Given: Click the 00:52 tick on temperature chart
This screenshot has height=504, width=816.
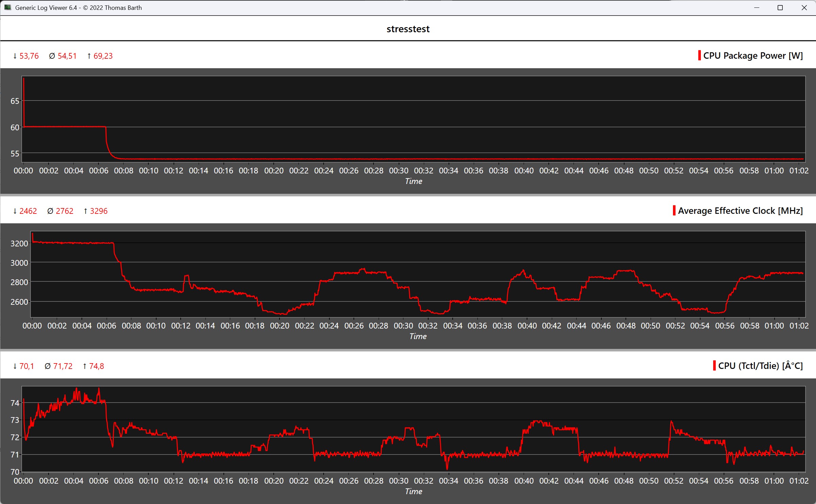Looking at the screenshot, I should pyautogui.click(x=674, y=481).
